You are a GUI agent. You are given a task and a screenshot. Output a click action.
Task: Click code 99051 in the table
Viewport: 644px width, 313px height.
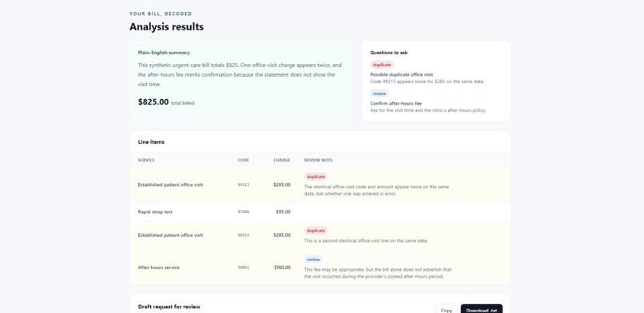click(243, 267)
